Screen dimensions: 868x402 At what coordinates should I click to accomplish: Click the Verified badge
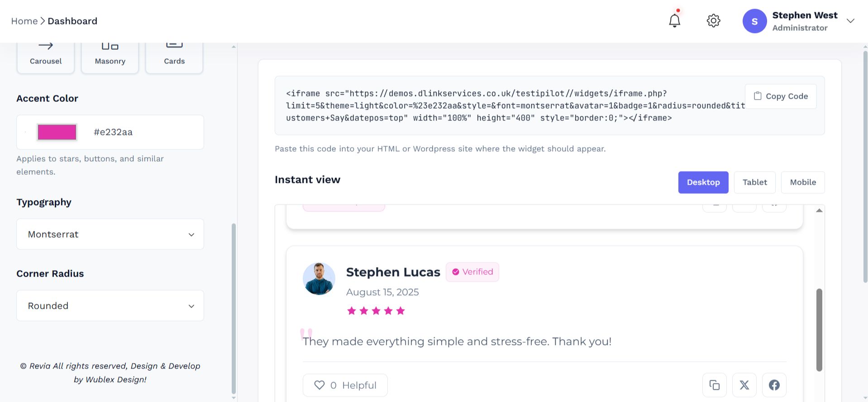pyautogui.click(x=472, y=272)
